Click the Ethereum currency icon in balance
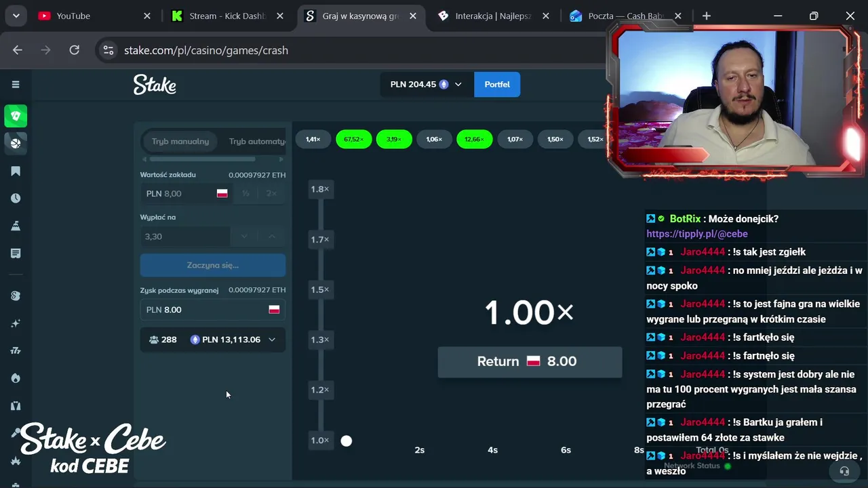Viewport: 868px width, 488px height. pos(444,84)
